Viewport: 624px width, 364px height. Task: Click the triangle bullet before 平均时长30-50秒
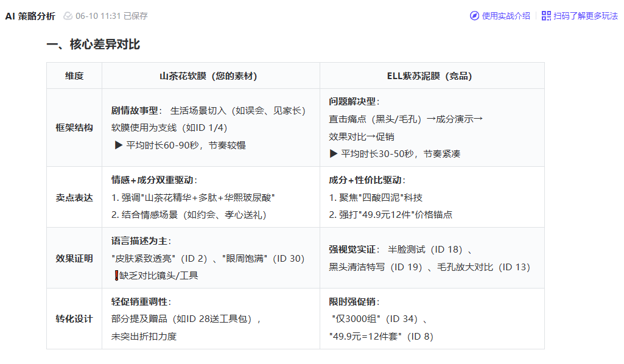(x=333, y=154)
